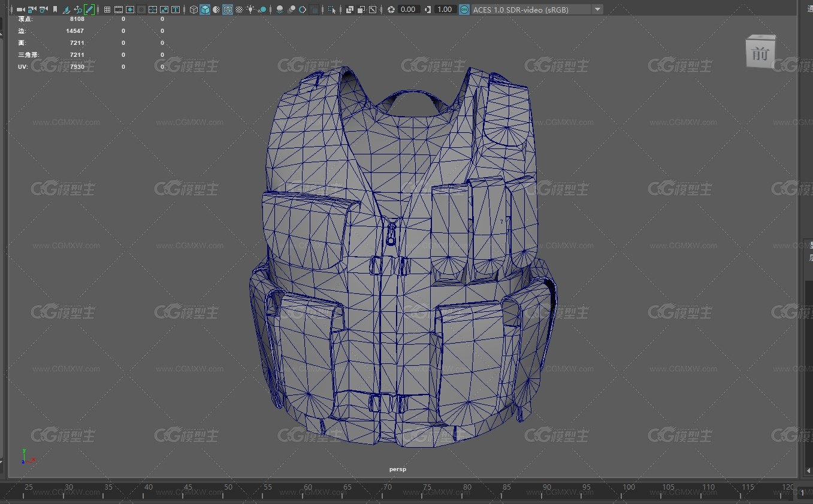Jump to frame 100 on time slider
Screen dimensions: 813x504
pos(628,487)
